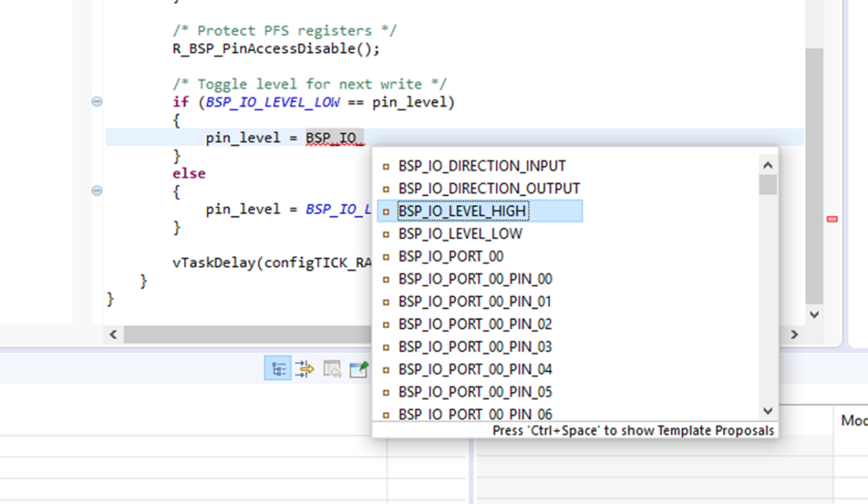Click the else keyword
The image size is (868, 504).
click(x=188, y=173)
